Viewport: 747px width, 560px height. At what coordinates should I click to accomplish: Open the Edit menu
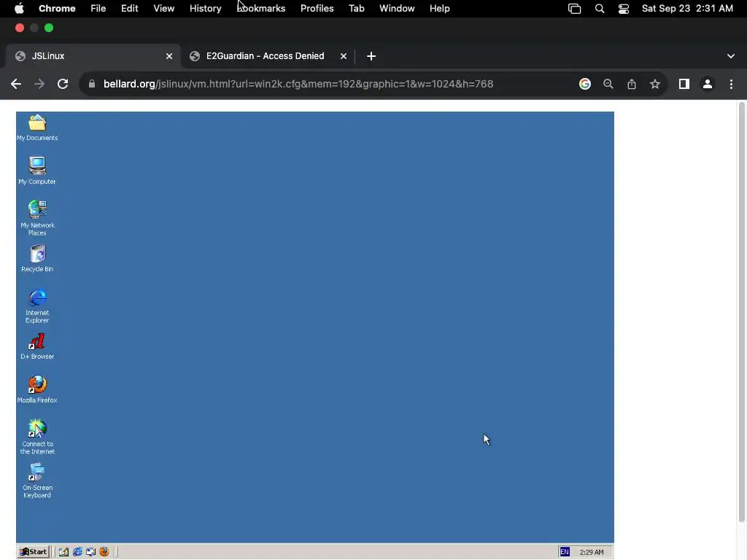(x=129, y=9)
